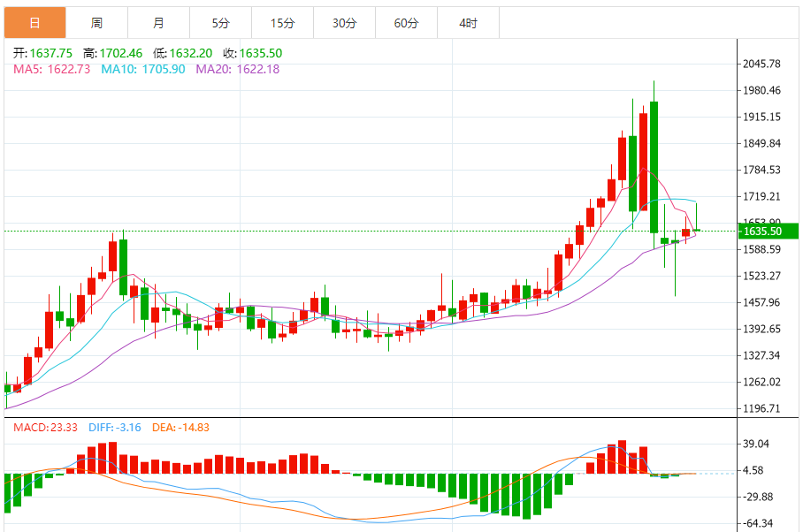Select the 30分 timeframe tab
Viewport: 803px width, 532px height.
344,23
